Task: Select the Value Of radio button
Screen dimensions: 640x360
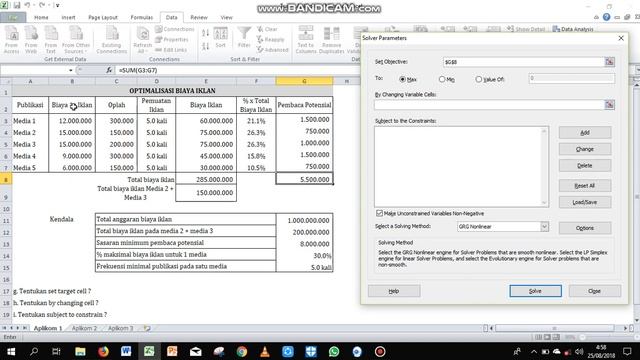Action: [x=478, y=79]
